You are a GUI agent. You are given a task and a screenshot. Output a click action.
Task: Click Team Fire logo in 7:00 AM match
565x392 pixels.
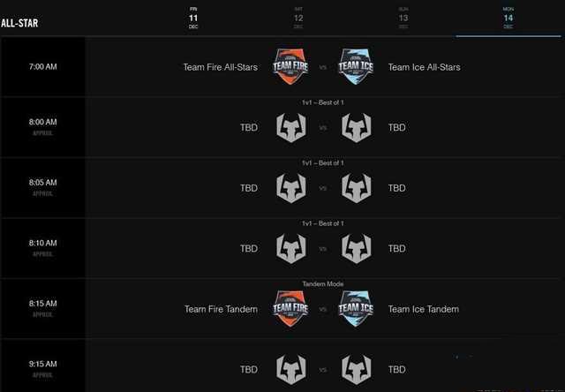point(291,66)
